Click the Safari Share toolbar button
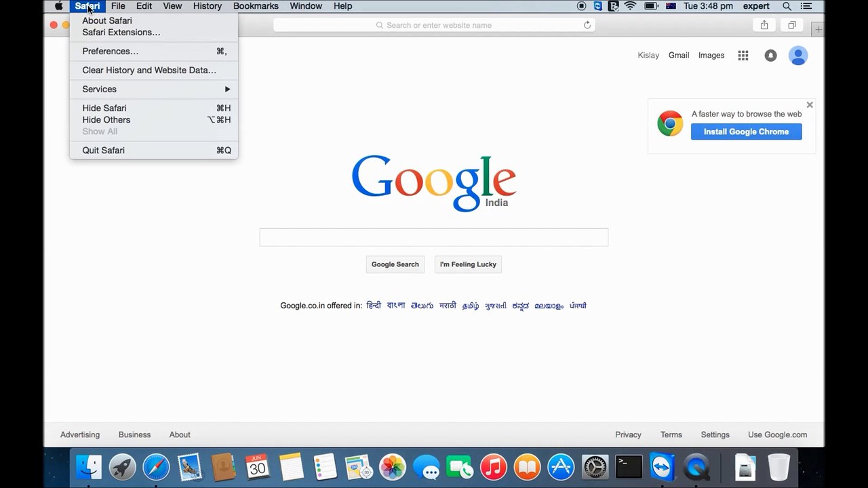The width and height of the screenshot is (868, 488). (x=764, y=25)
